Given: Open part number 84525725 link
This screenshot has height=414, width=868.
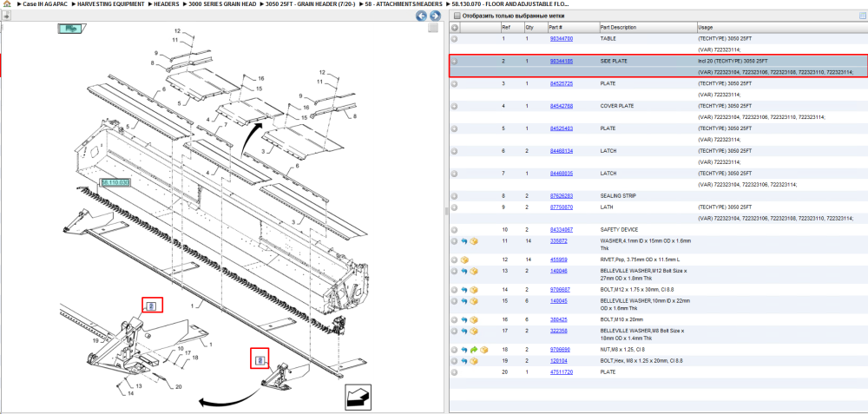Looking at the screenshot, I should [x=562, y=83].
